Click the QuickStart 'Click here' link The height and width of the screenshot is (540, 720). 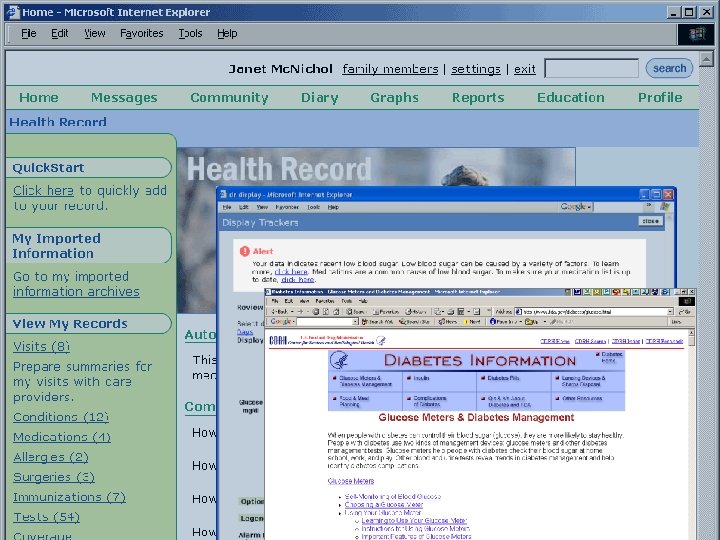tap(43, 190)
